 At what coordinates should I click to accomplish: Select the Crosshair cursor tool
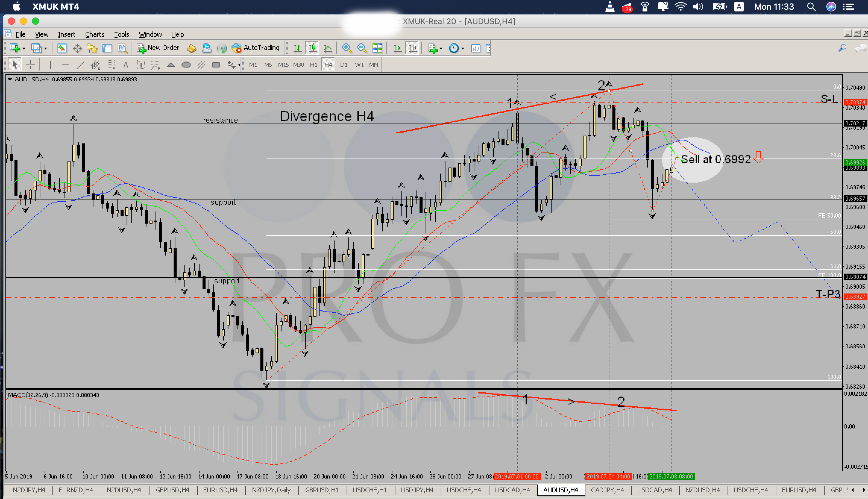pos(30,65)
